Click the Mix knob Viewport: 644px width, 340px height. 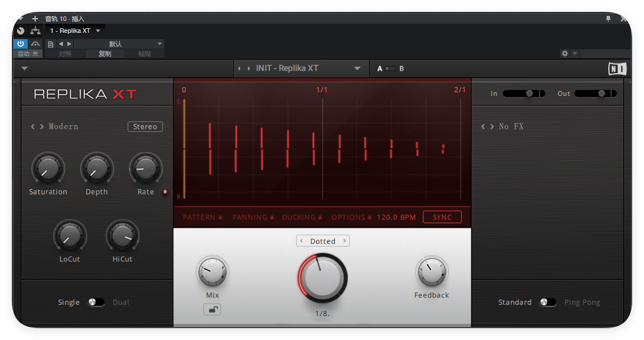point(212,272)
